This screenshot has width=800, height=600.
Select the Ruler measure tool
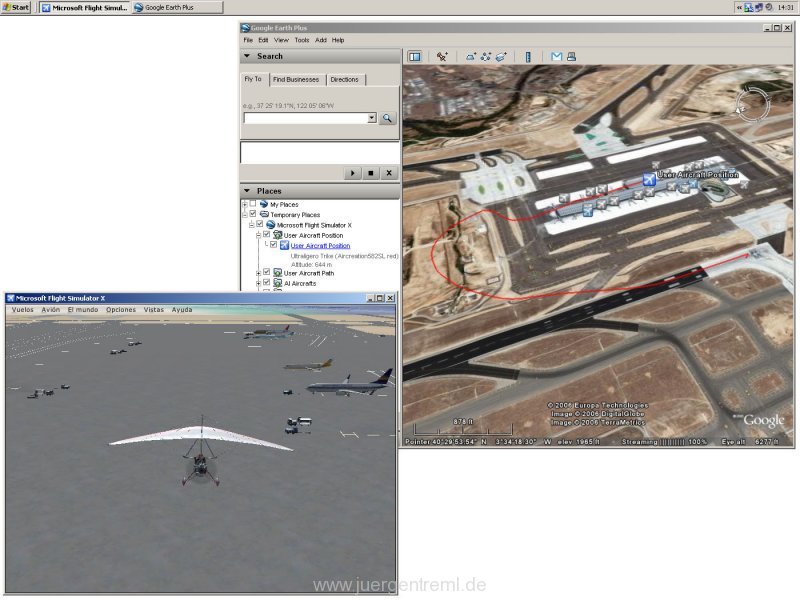click(528, 57)
